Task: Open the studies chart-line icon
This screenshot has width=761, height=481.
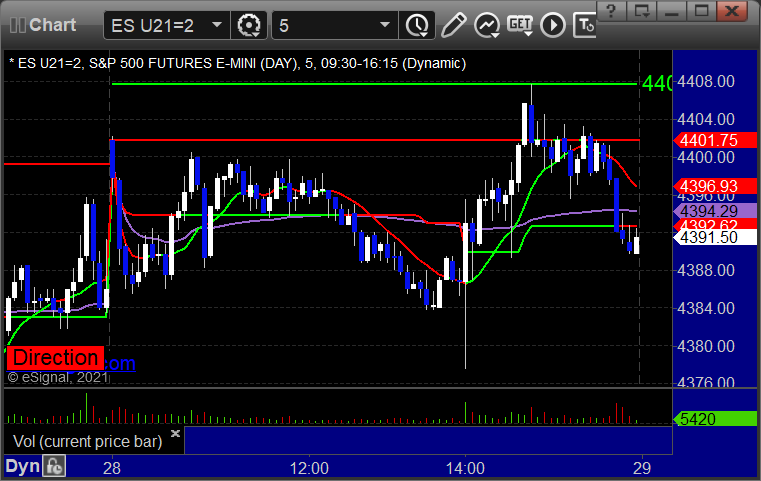Action: pyautogui.click(x=487, y=25)
